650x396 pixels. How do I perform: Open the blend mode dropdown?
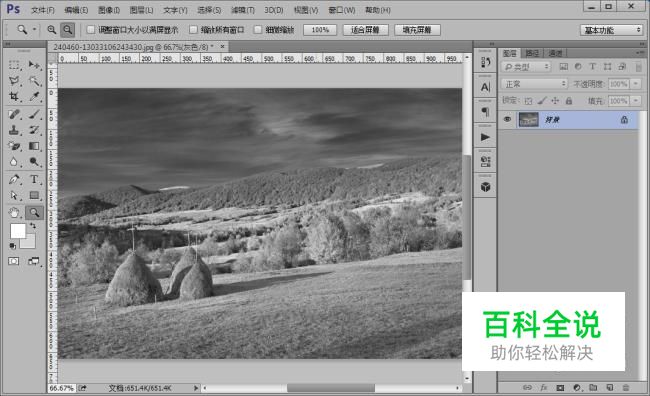(x=534, y=84)
